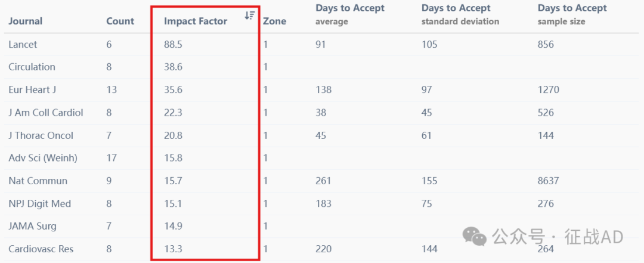Click the descending sort icon on Impact Factor
Screen dimensions: 644x263
pyautogui.click(x=249, y=16)
